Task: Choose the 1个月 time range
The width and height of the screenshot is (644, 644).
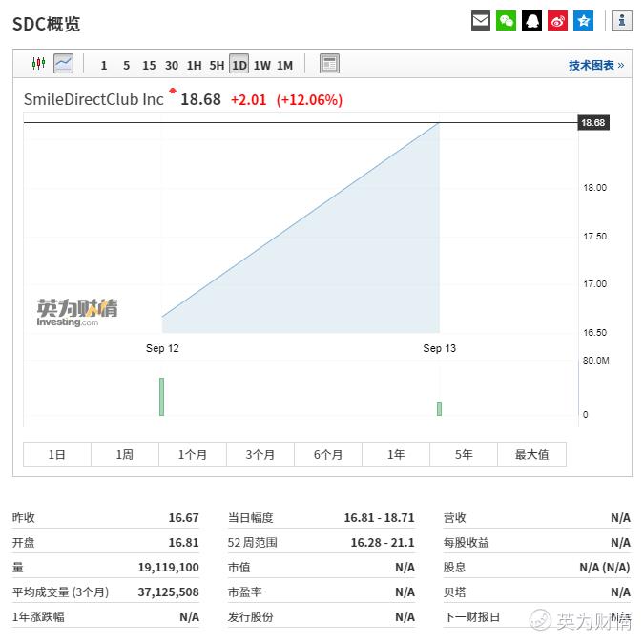Action: 193,454
